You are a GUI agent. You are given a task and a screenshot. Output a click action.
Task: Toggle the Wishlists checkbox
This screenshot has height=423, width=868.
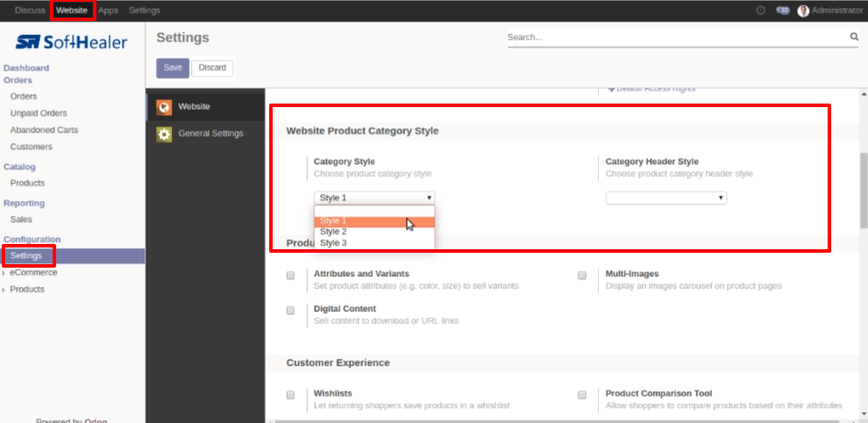click(290, 395)
